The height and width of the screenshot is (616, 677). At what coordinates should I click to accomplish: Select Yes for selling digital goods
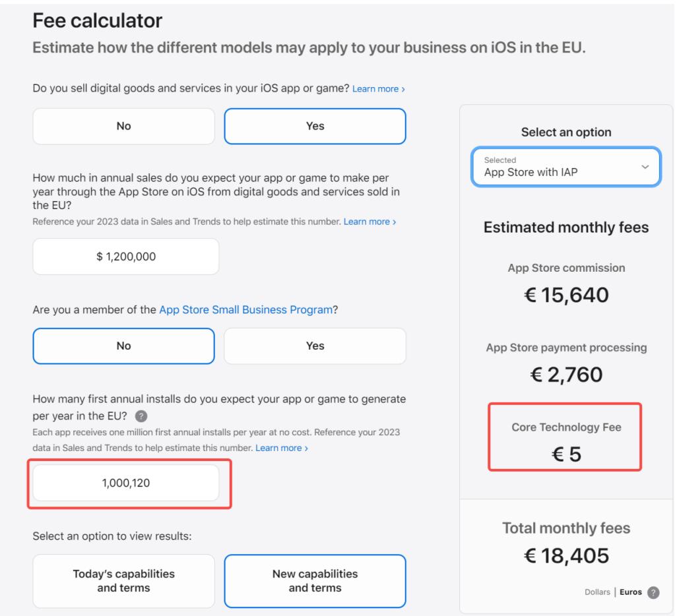[x=315, y=126]
